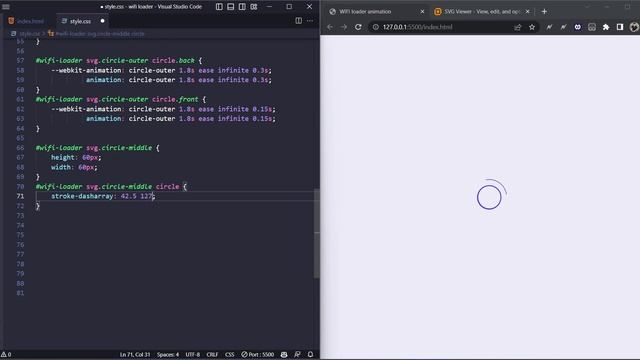640x360 pixels.
Task: Toggle secondary sidebar layout icon in title bar
Action: (242, 7)
